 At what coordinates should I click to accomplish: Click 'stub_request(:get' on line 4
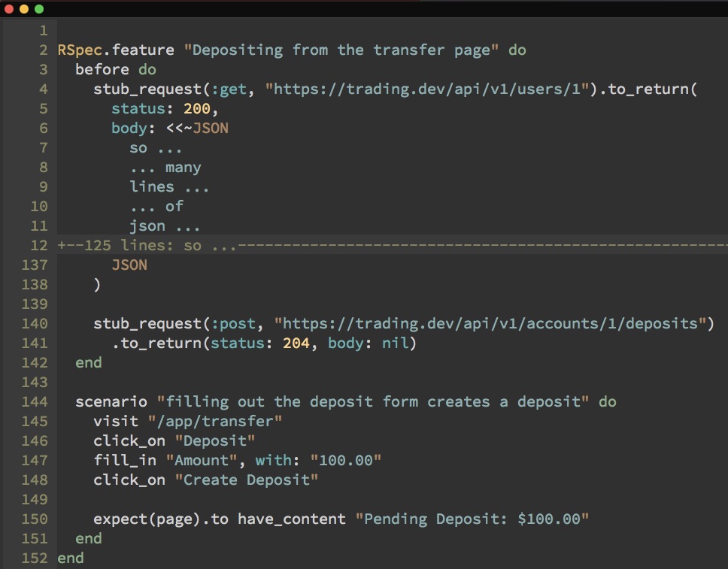pos(170,89)
